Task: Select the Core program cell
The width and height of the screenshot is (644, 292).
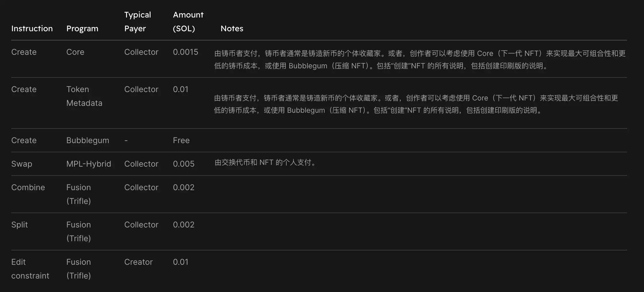Action: [x=75, y=52]
